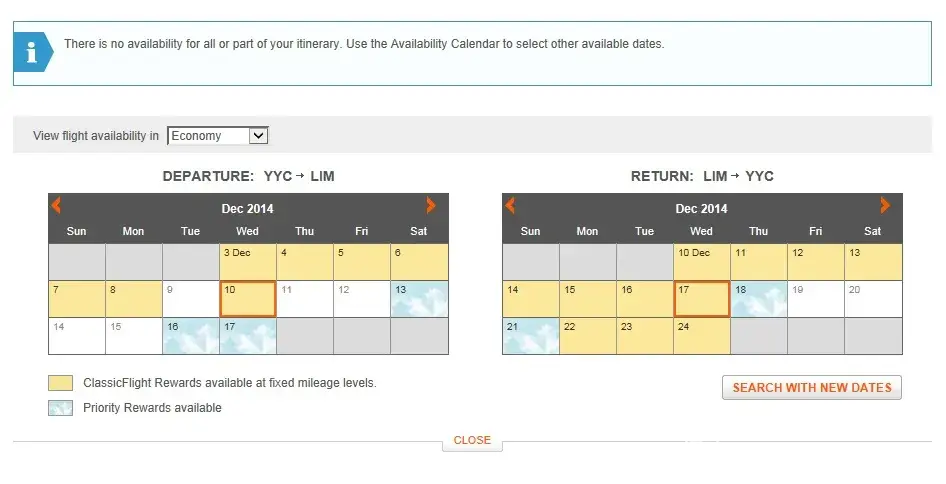The height and width of the screenshot is (484, 946).
Task: Go to next month in departure calendar
Action: [431, 206]
